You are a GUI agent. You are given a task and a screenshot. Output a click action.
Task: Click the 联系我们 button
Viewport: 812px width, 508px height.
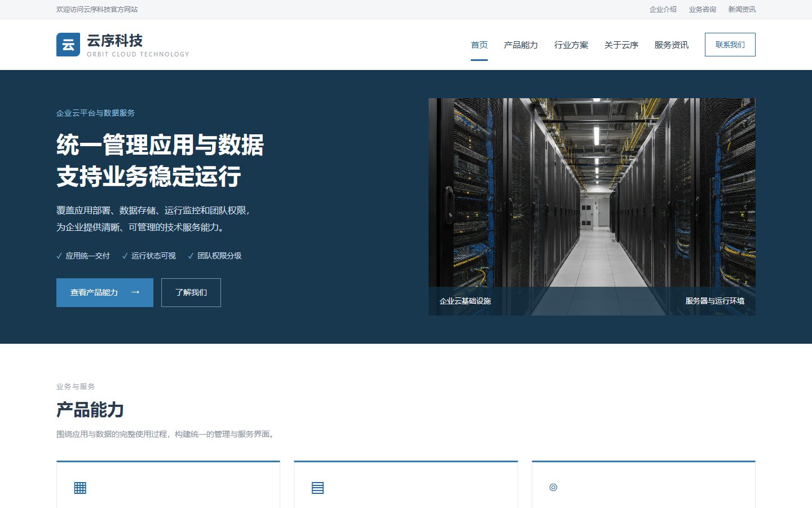click(x=730, y=45)
